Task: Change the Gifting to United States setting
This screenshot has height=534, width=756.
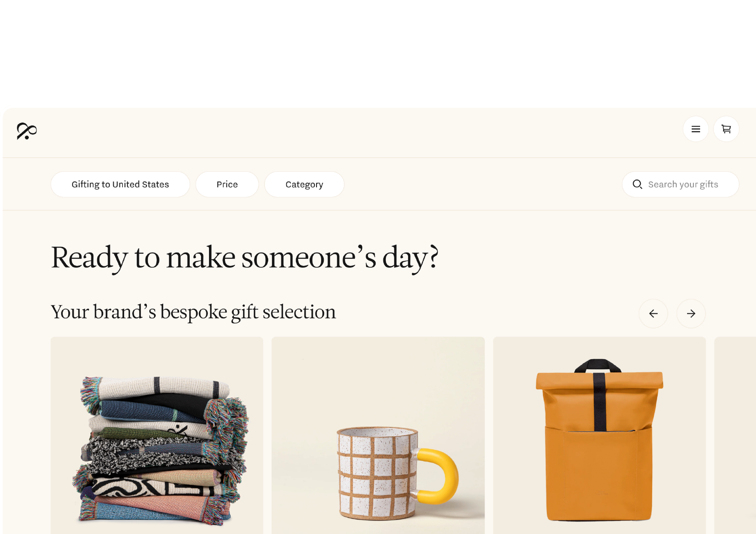Action: (x=120, y=184)
